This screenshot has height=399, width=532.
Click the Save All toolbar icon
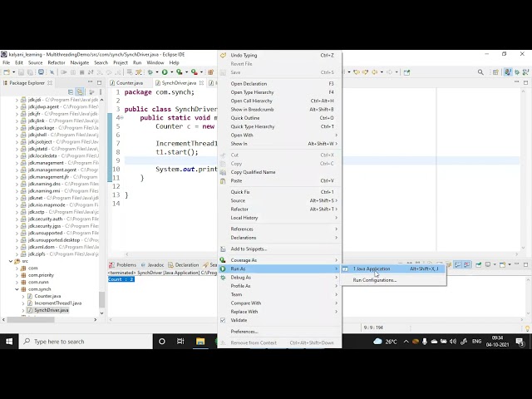tap(30, 72)
